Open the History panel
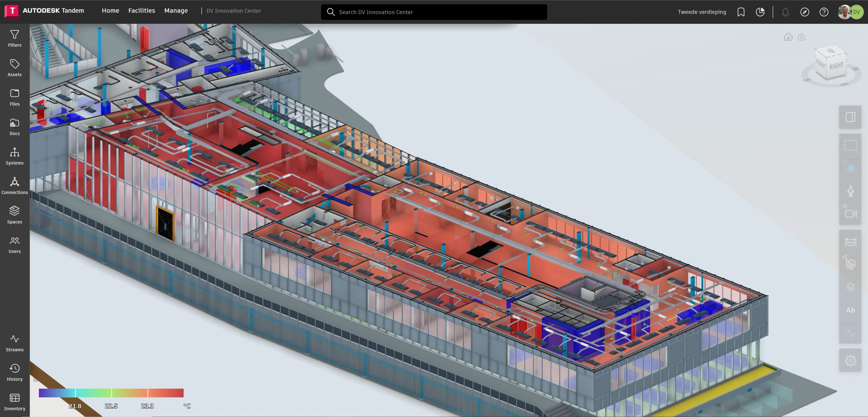This screenshot has height=417, width=868. coord(14,371)
